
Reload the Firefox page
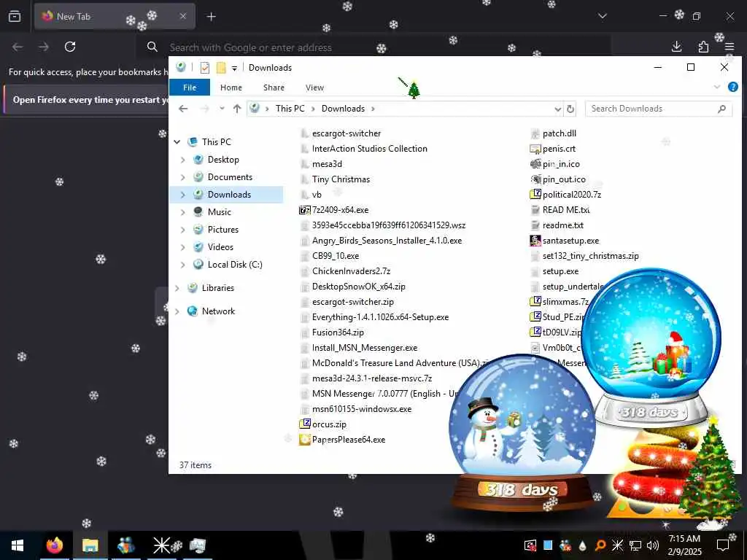70,47
